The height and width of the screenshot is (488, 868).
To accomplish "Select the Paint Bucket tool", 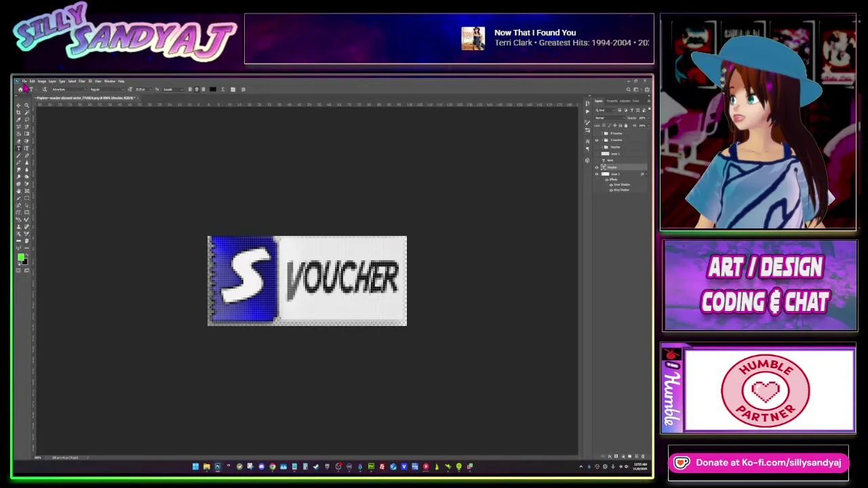I will [18, 134].
